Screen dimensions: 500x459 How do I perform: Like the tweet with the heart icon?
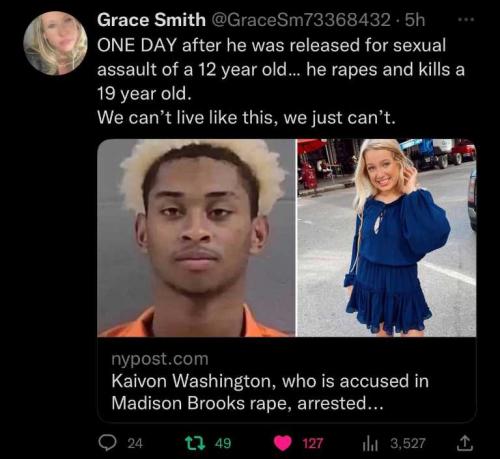(x=283, y=444)
